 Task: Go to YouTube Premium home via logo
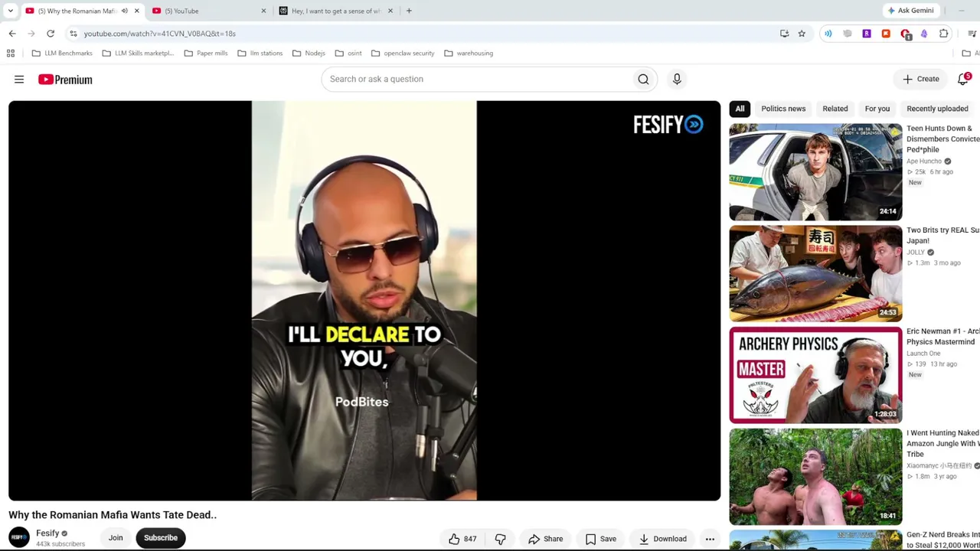[x=65, y=79]
